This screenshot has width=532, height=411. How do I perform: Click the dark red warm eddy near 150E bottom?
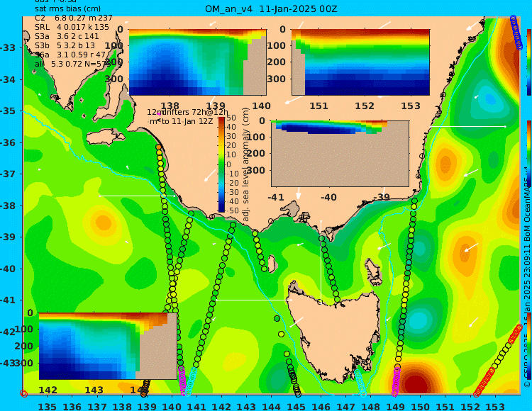click(x=416, y=382)
